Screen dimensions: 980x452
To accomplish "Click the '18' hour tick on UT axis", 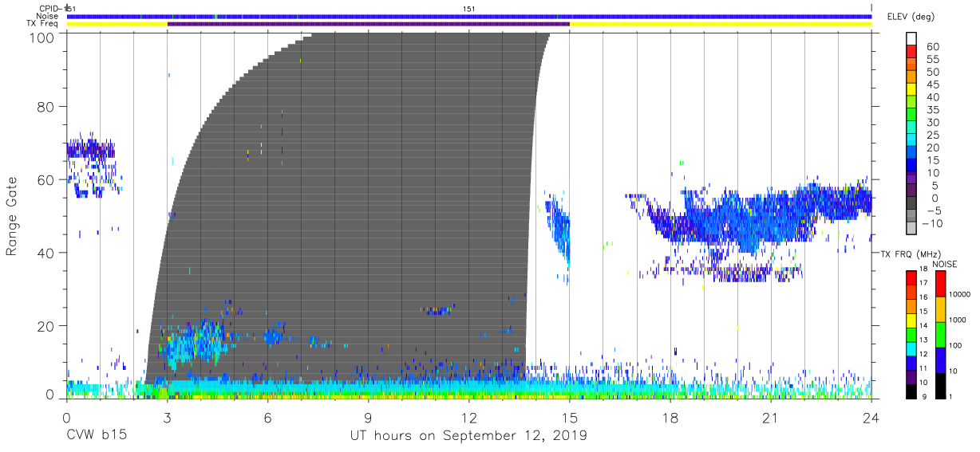I will coord(670,418).
